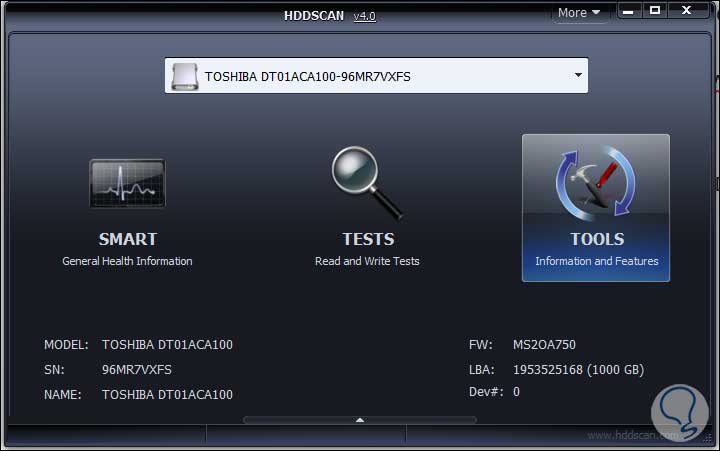Select TOSHIBA DT01ACA100-96MR7VXFS drive combo box
720x451 pixels.
click(x=376, y=76)
